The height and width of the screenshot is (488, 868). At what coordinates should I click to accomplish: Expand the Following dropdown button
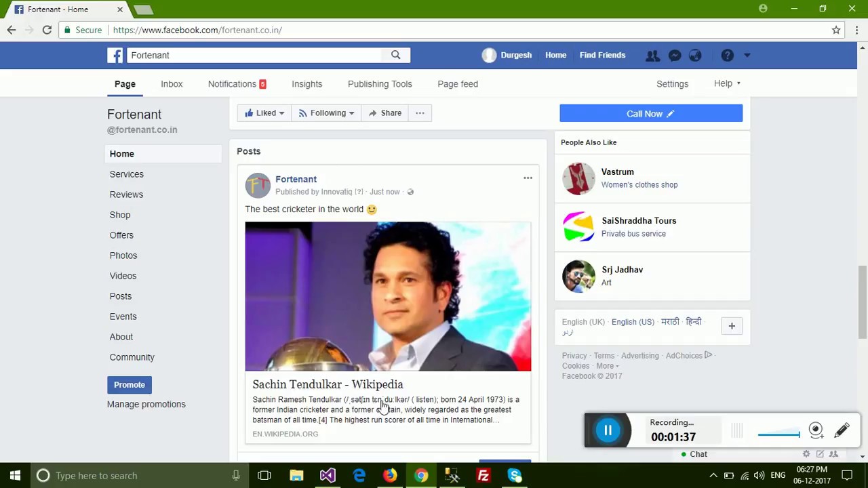326,113
